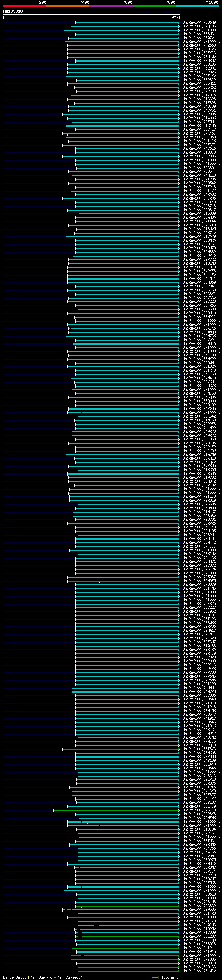Open hit UniRef100_B8BU31
The height and width of the screenshot is (980, 222).
(x=199, y=34)
